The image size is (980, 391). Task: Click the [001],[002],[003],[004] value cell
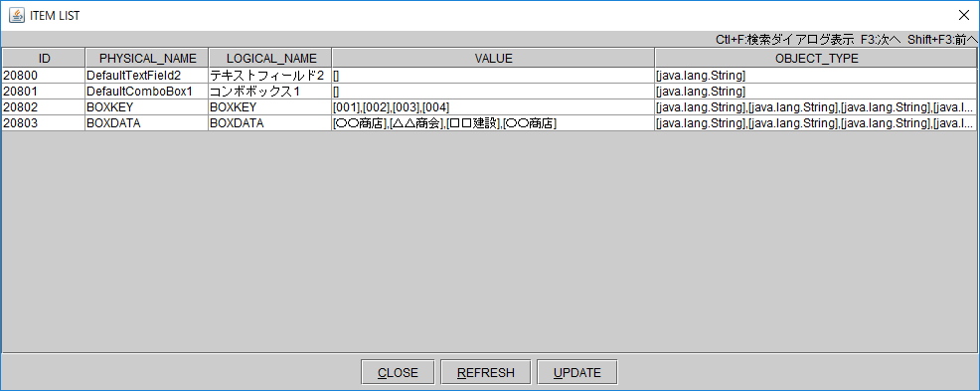(x=493, y=107)
